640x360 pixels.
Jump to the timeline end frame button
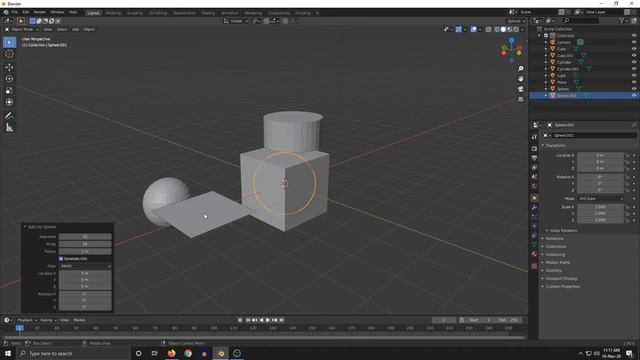point(281,320)
